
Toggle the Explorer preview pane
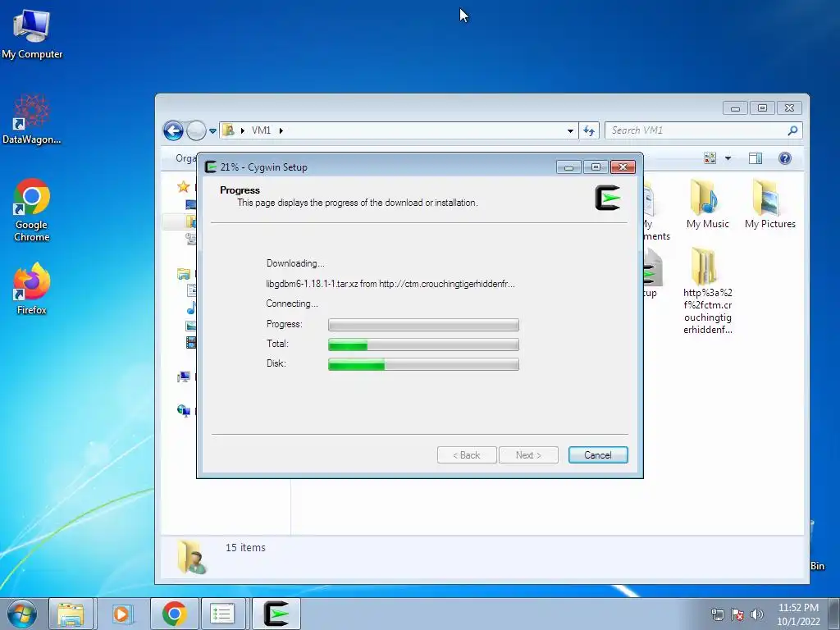click(x=756, y=158)
